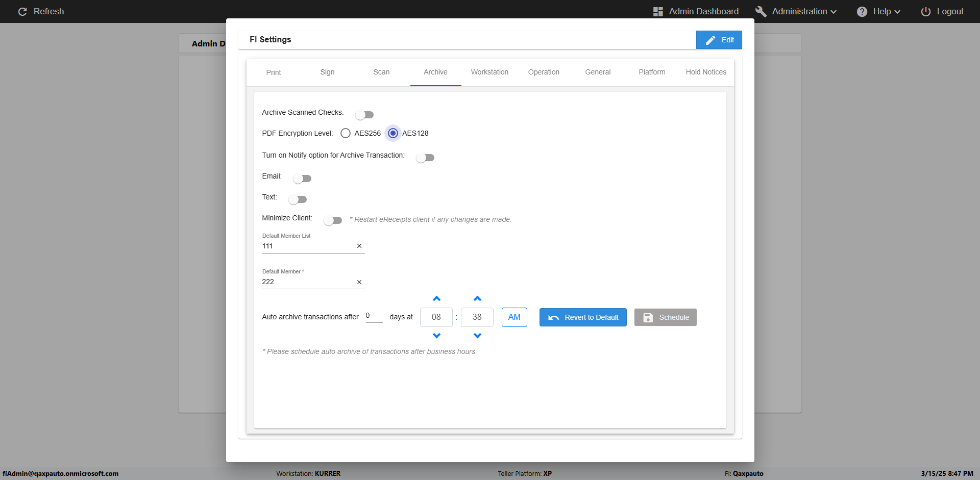
Task: Click the Administration wrench icon
Action: point(761,11)
